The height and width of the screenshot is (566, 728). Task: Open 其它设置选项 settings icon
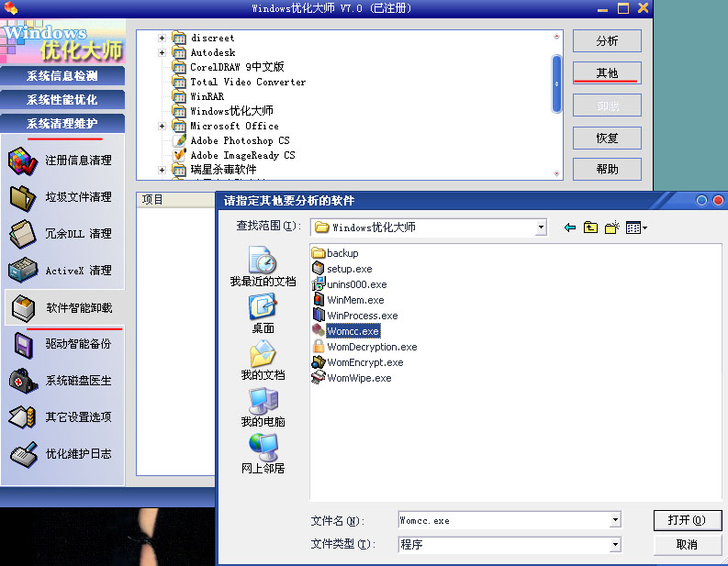click(x=22, y=417)
